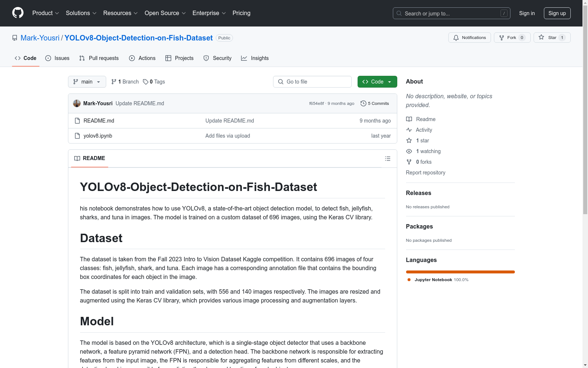This screenshot has height=368, width=588.
Task: Click Report repository link
Action: [x=426, y=173]
